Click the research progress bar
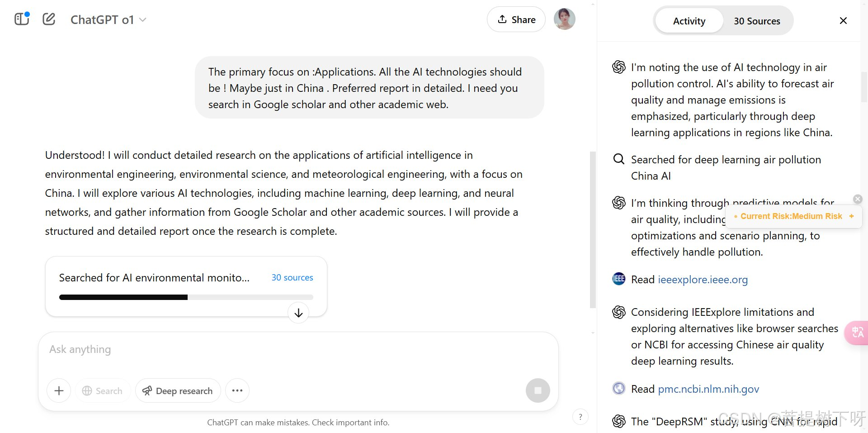Screen dimensions: 868x433 pyautogui.click(x=186, y=297)
